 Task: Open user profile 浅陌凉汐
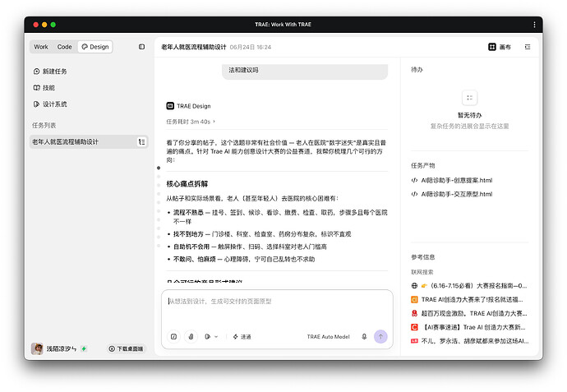coord(54,348)
